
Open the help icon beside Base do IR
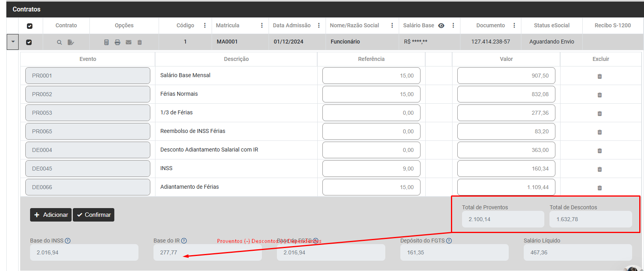(x=184, y=241)
